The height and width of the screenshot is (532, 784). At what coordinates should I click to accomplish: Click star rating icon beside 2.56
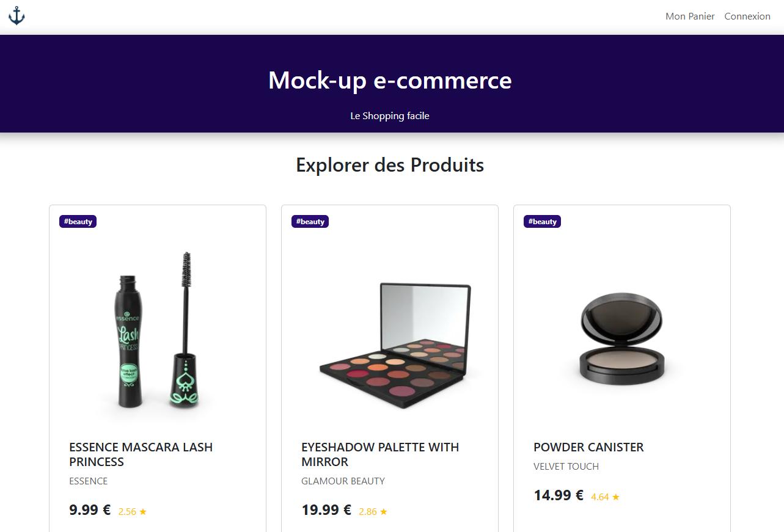[x=143, y=512]
